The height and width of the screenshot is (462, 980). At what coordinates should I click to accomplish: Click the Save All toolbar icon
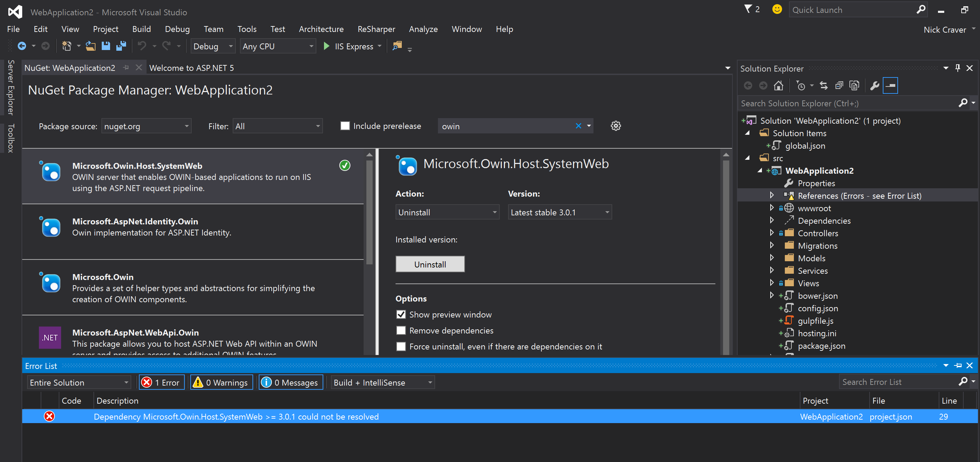coord(121,47)
